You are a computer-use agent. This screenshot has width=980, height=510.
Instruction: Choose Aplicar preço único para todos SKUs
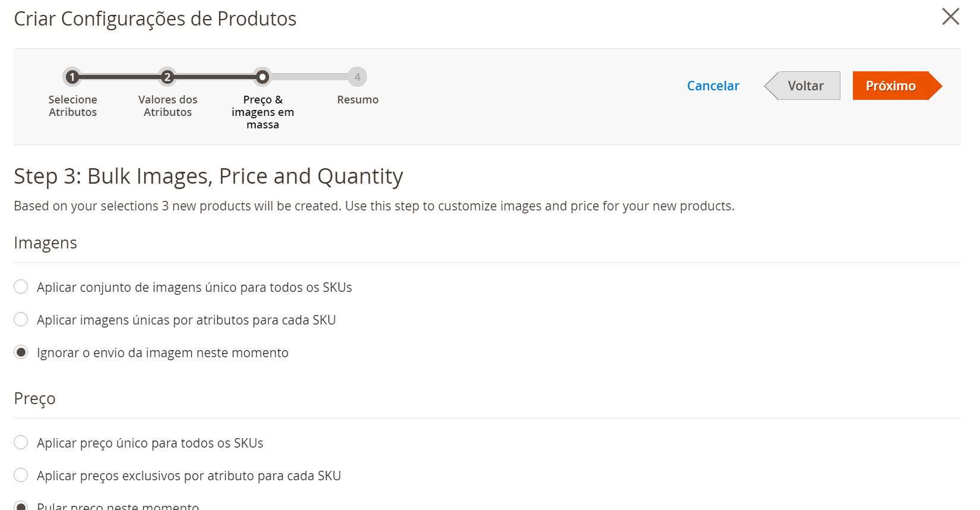click(x=21, y=443)
